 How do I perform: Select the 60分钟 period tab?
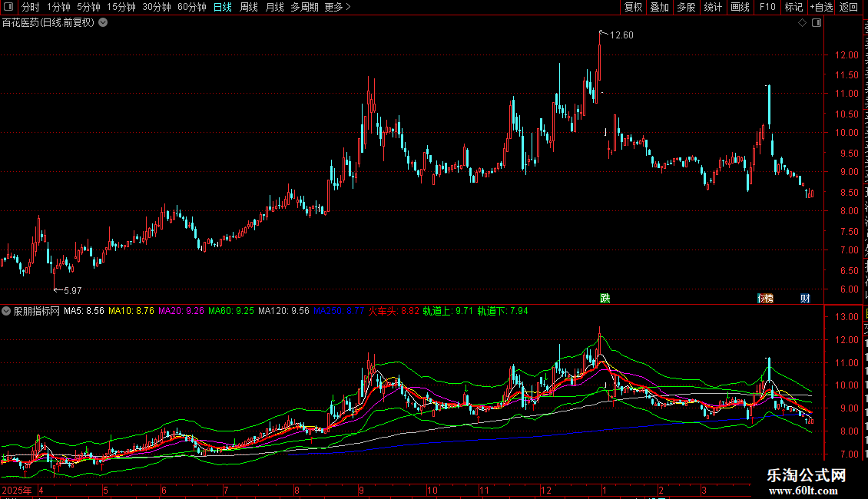coord(192,7)
